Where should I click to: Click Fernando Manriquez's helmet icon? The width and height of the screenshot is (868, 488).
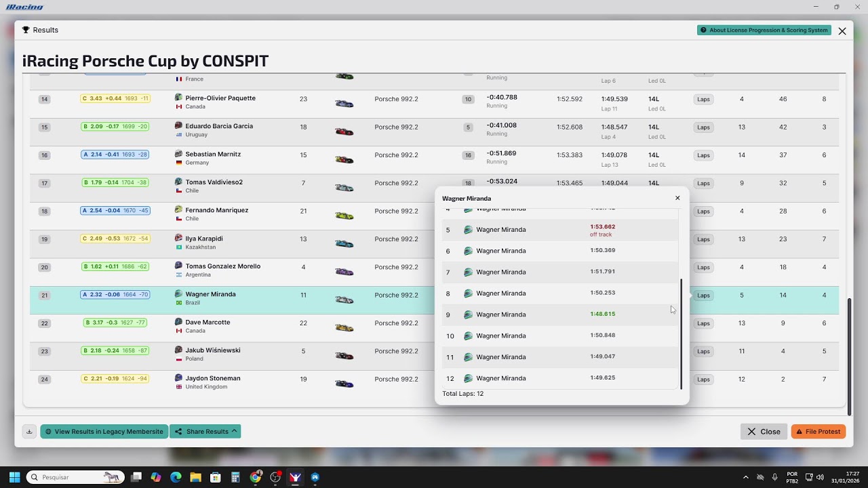(x=179, y=209)
